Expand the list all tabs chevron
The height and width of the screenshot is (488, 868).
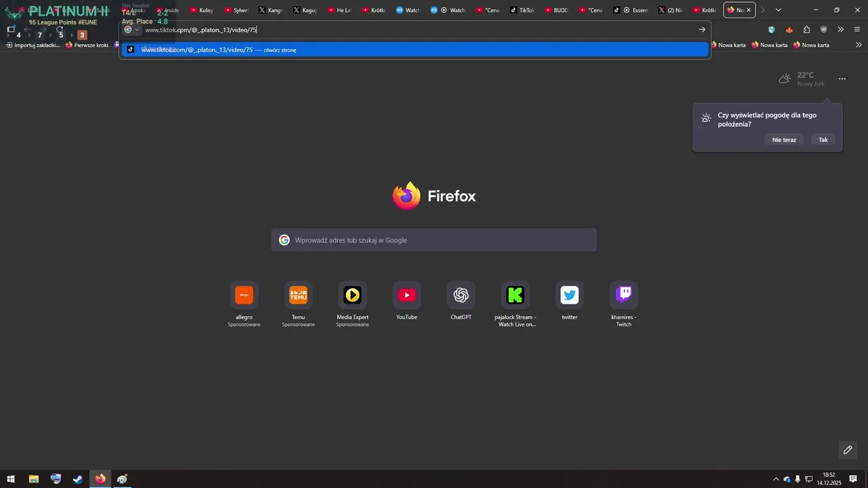tap(778, 10)
